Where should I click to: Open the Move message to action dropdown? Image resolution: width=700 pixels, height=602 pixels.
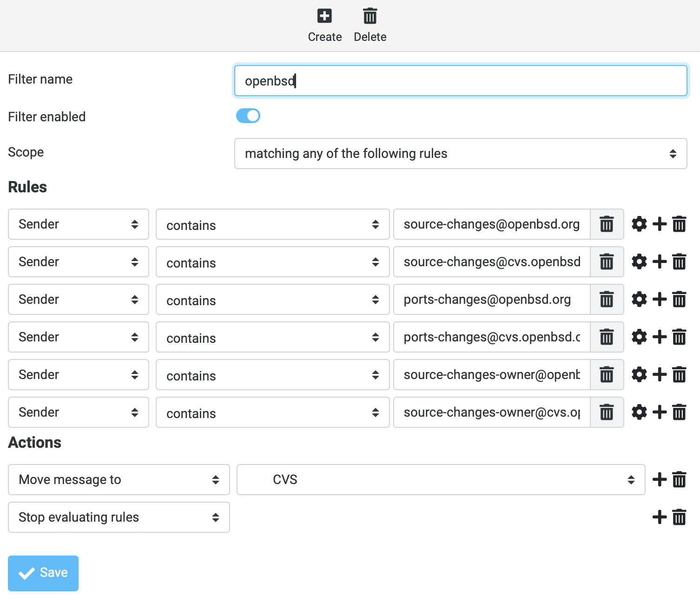[119, 479]
